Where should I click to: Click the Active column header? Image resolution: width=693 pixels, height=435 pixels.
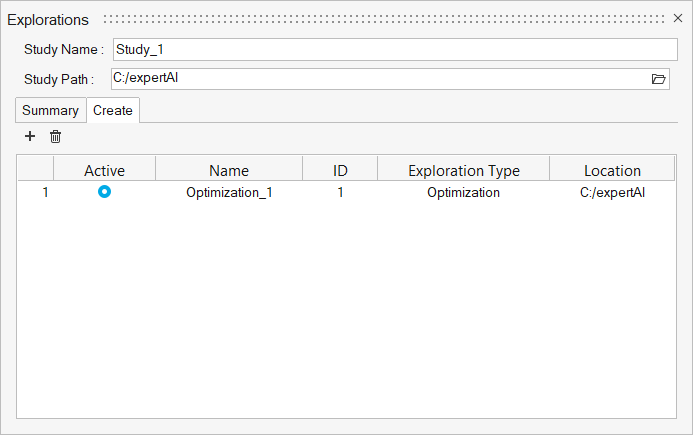pos(104,170)
